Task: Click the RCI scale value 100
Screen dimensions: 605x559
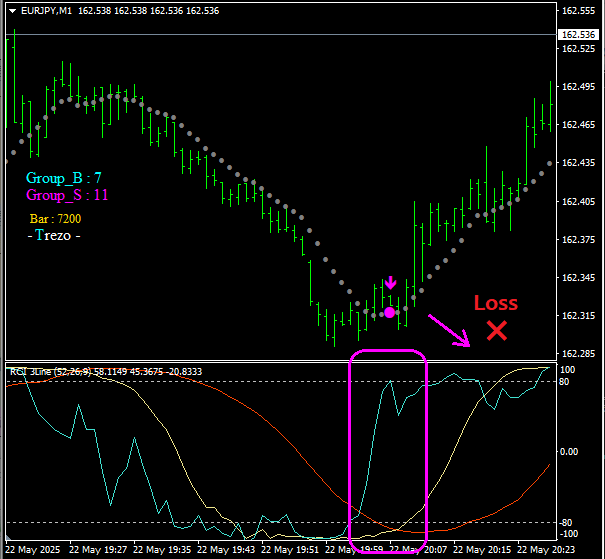Action: coord(568,370)
